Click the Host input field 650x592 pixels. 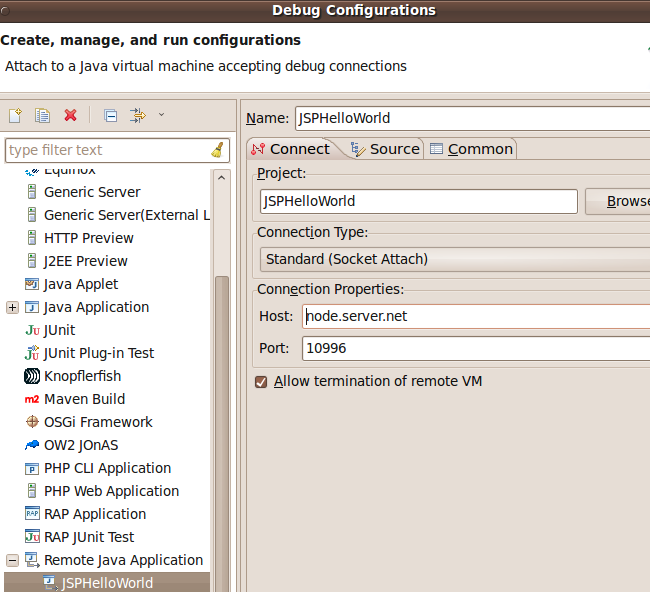tap(476, 316)
